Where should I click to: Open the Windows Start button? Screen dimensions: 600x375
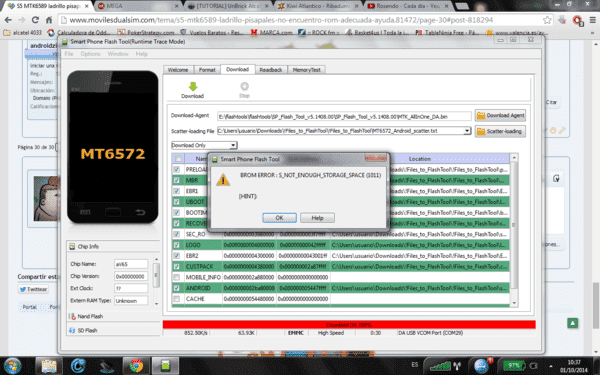tap(13, 365)
